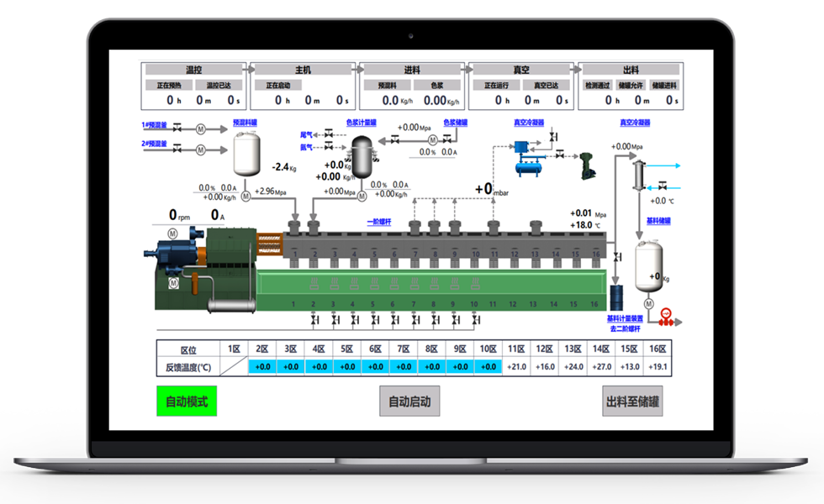Open the 去二阶螺杆 link

(625, 328)
